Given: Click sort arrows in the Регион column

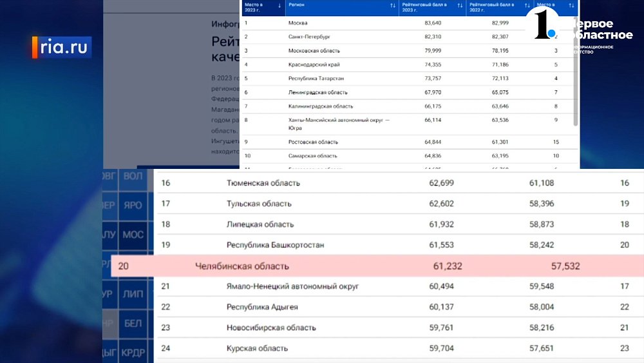Looking at the screenshot, I should click(x=393, y=6).
